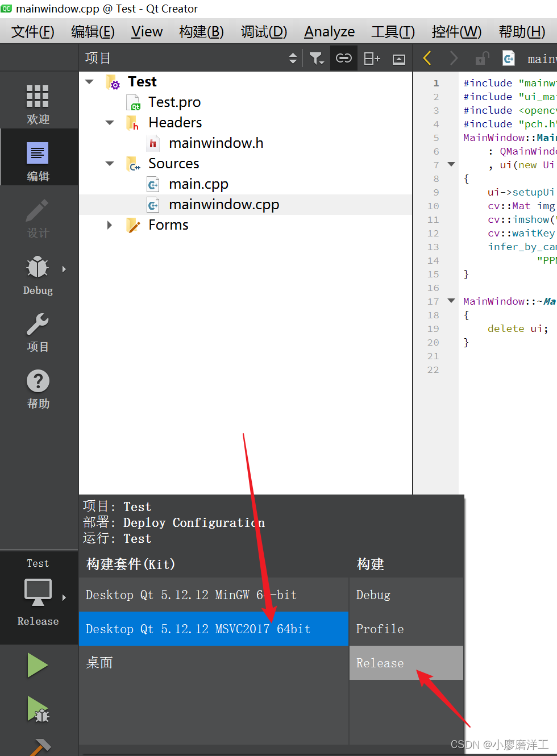Choose the Desktop Qt 5.12.12 MinGW kit
The height and width of the screenshot is (756, 557).
click(x=214, y=595)
